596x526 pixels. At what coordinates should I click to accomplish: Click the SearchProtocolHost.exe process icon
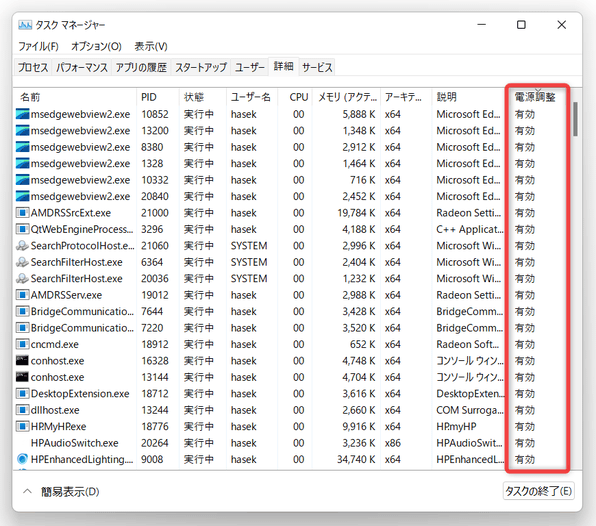point(22,246)
